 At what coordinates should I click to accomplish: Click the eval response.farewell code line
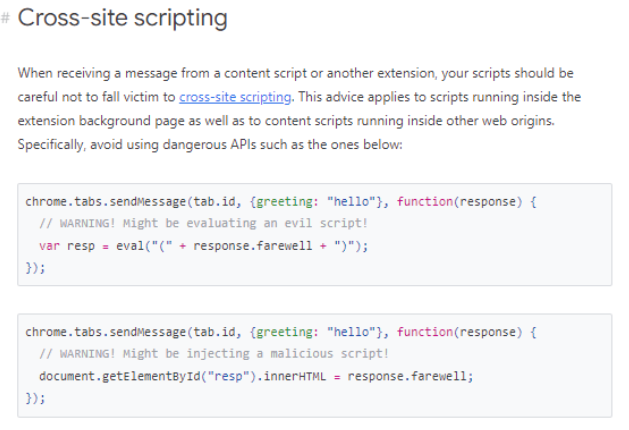click(203, 245)
